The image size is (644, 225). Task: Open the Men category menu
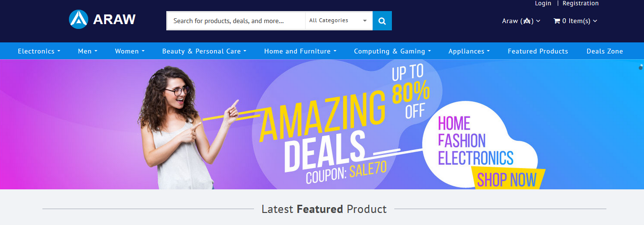pos(88,51)
